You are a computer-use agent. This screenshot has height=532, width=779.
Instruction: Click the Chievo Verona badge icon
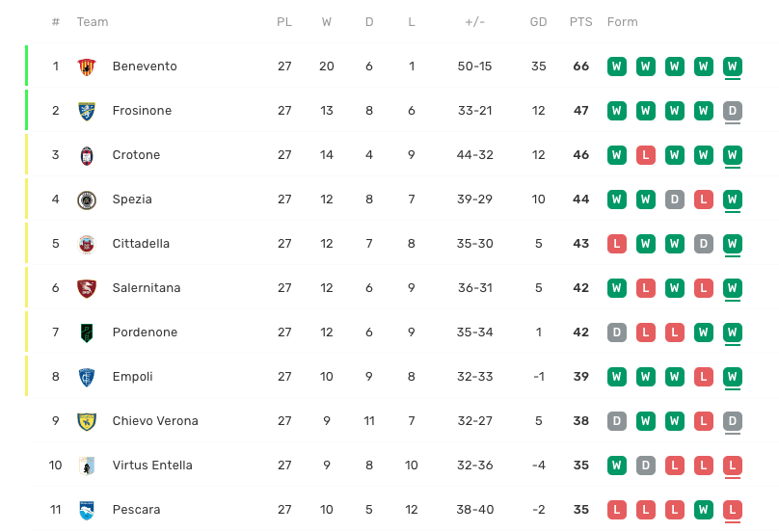[x=87, y=421]
